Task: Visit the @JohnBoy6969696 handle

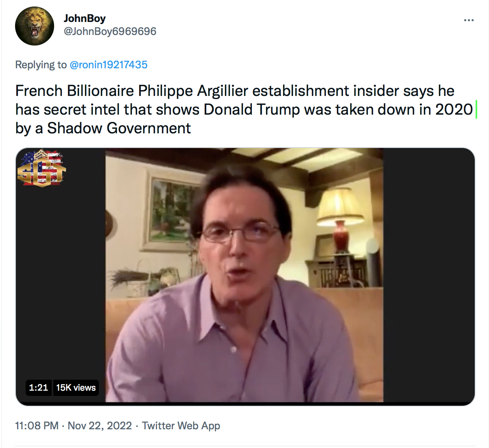Action: click(110, 31)
